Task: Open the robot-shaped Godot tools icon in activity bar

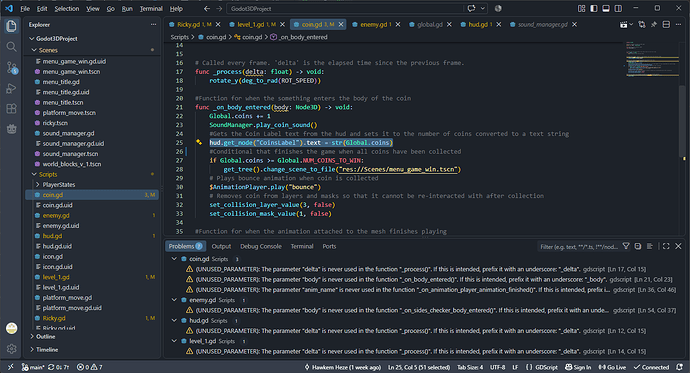Action: 11,129
